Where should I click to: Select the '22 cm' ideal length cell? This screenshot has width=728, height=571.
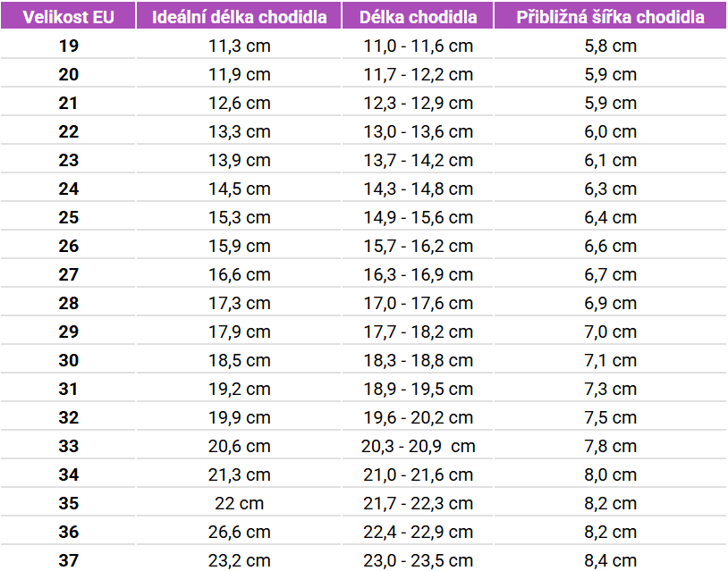click(x=239, y=503)
